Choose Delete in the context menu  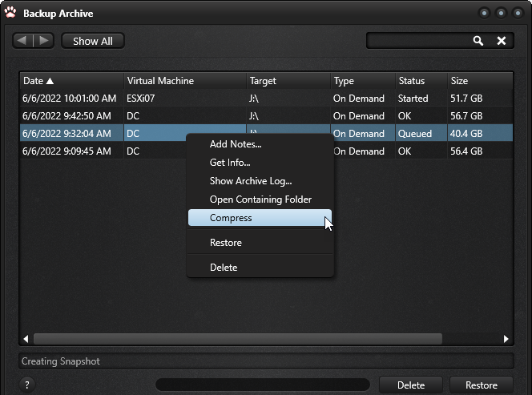point(260,267)
